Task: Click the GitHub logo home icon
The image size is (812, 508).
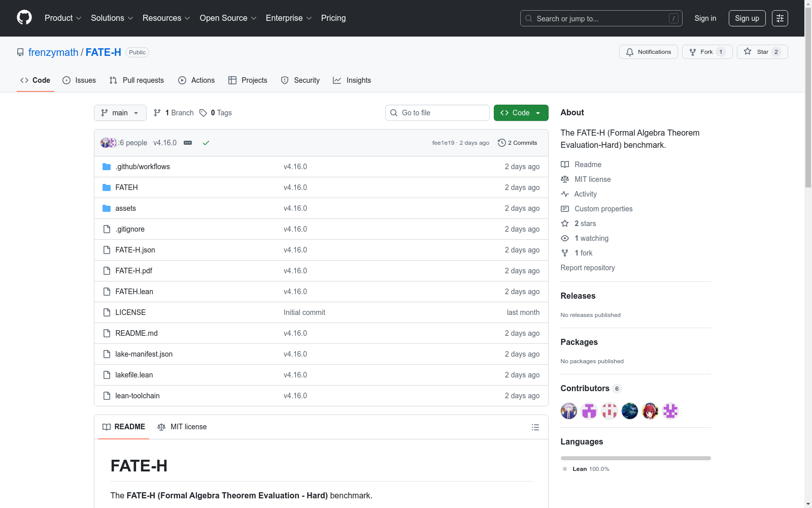Action: coord(24,18)
